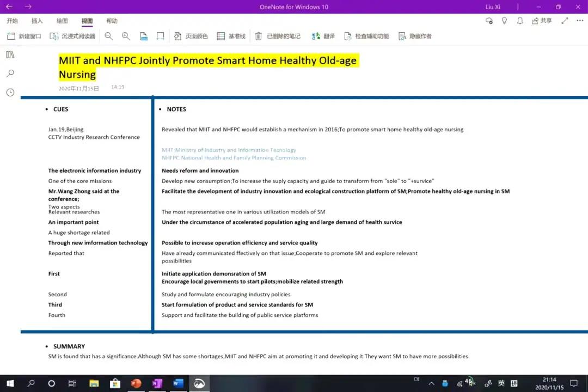Click the zoom in magnifier icon
Viewport: 588px width, 392px height.
(126, 36)
